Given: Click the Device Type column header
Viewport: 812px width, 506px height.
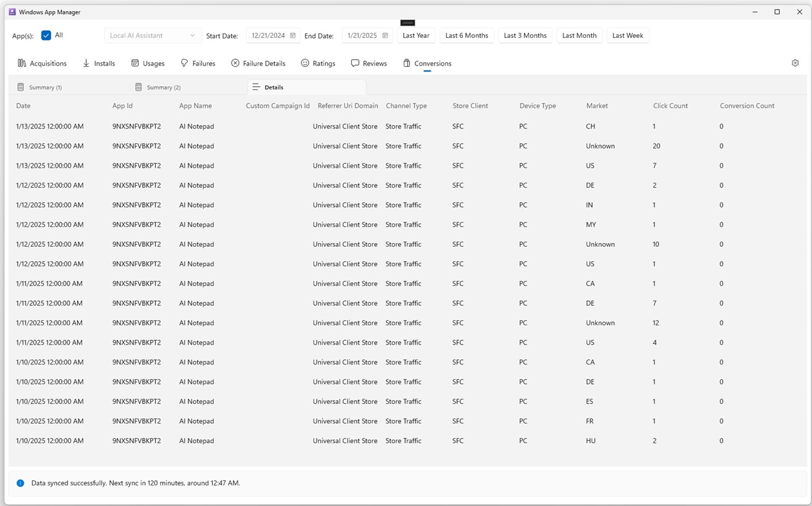Looking at the screenshot, I should click(538, 105).
